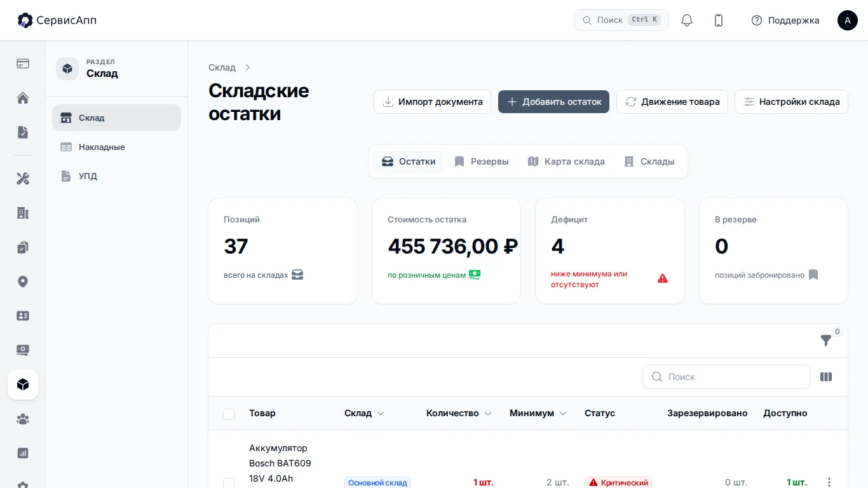Select the active box warehouse icon in rail

[23, 384]
